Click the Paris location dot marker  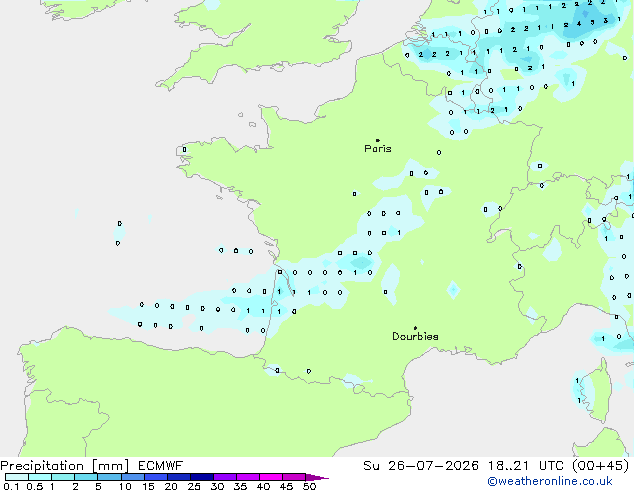pyautogui.click(x=378, y=140)
